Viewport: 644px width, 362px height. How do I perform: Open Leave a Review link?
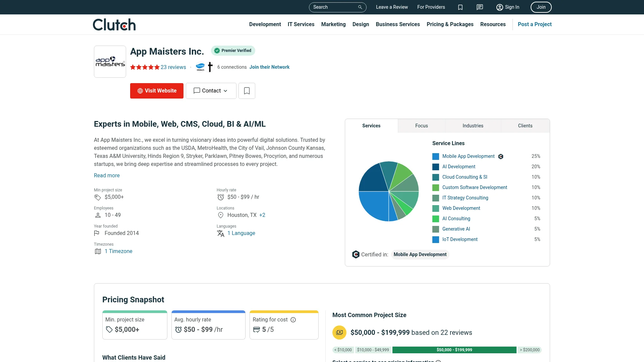pyautogui.click(x=392, y=7)
